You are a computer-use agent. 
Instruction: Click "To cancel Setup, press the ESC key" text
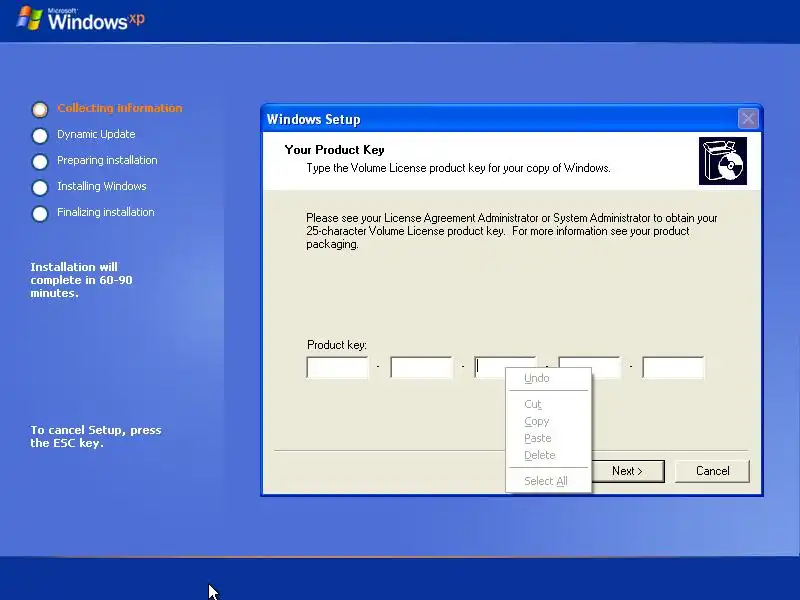[96, 436]
